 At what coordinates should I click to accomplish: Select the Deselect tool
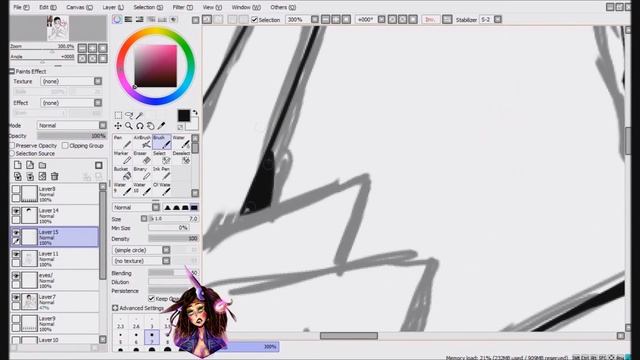pos(181,158)
